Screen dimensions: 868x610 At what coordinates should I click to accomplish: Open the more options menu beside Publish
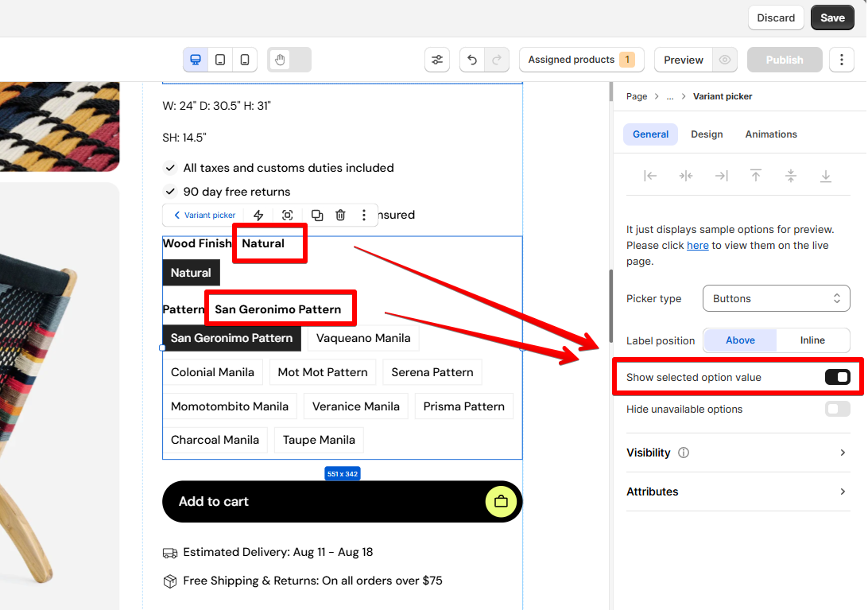(x=842, y=60)
